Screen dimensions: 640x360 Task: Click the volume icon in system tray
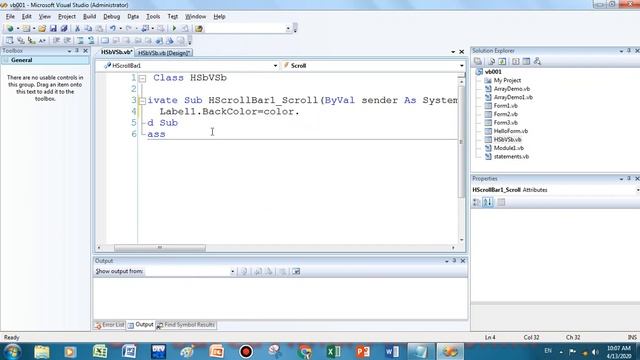pyautogui.click(x=596, y=352)
